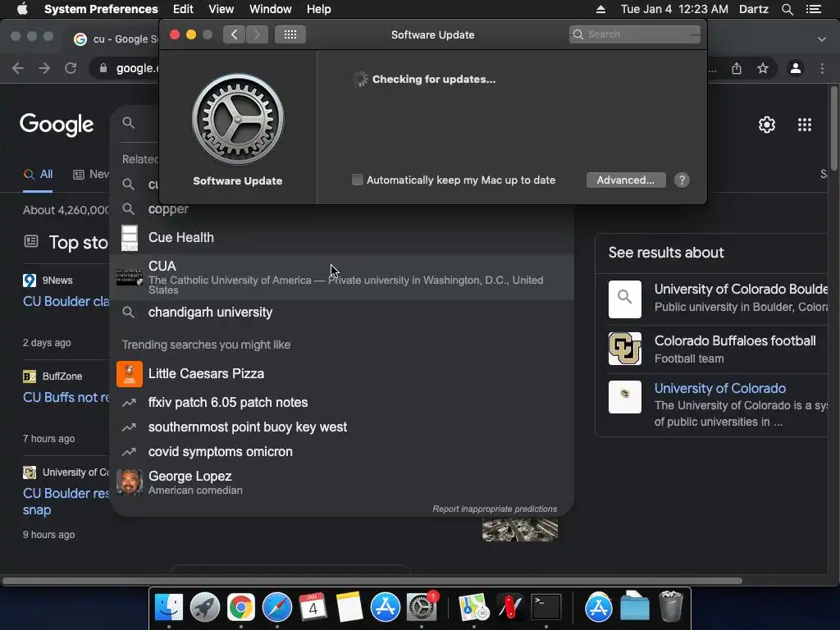The width and height of the screenshot is (840, 630).
Task: Choose the copper suggestion
Action: click(x=342, y=209)
